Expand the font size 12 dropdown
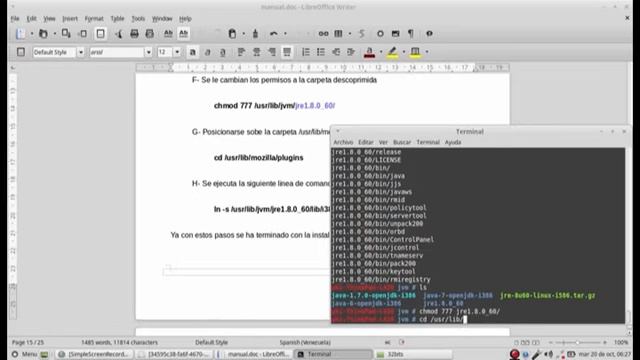This screenshot has width=640, height=360. point(177,52)
